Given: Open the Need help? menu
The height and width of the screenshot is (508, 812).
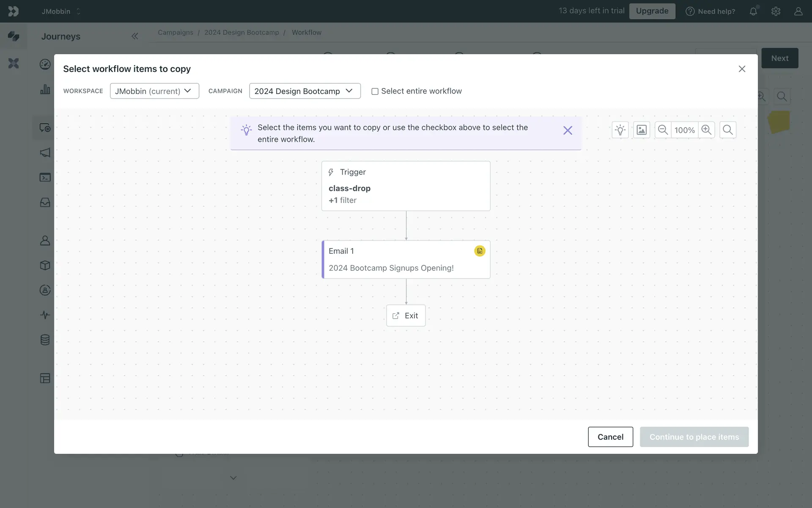Looking at the screenshot, I should click(710, 11).
